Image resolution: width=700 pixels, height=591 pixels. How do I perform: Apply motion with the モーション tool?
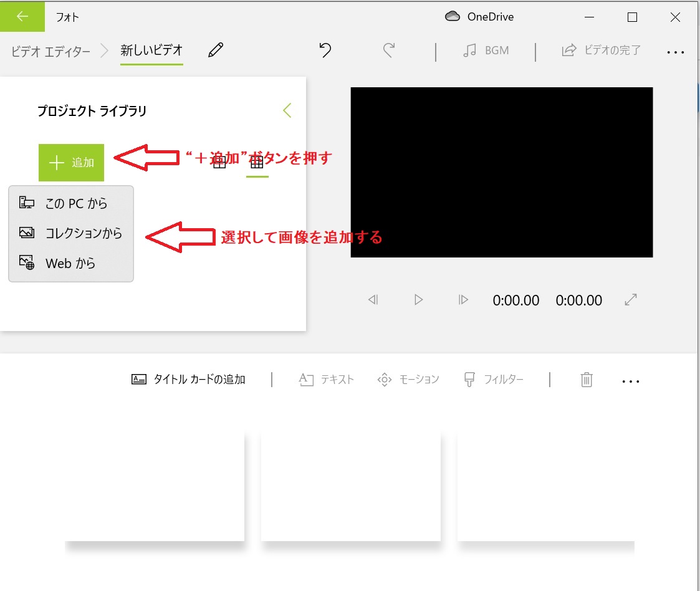(x=408, y=380)
